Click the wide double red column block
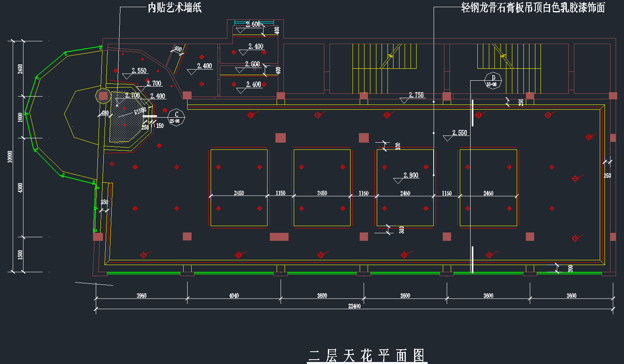 tap(279, 237)
